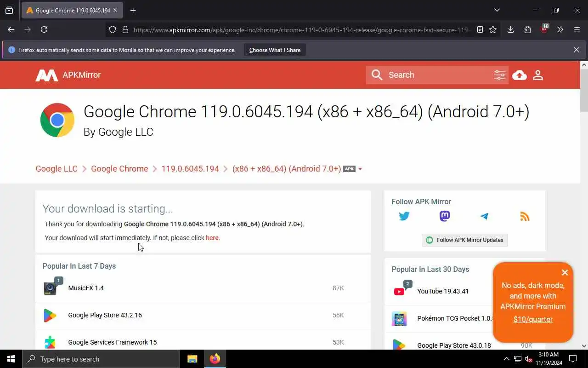The width and height of the screenshot is (588, 368).
Task: Expand the breadcrumb variant dropdown arrow
Action: point(360,169)
